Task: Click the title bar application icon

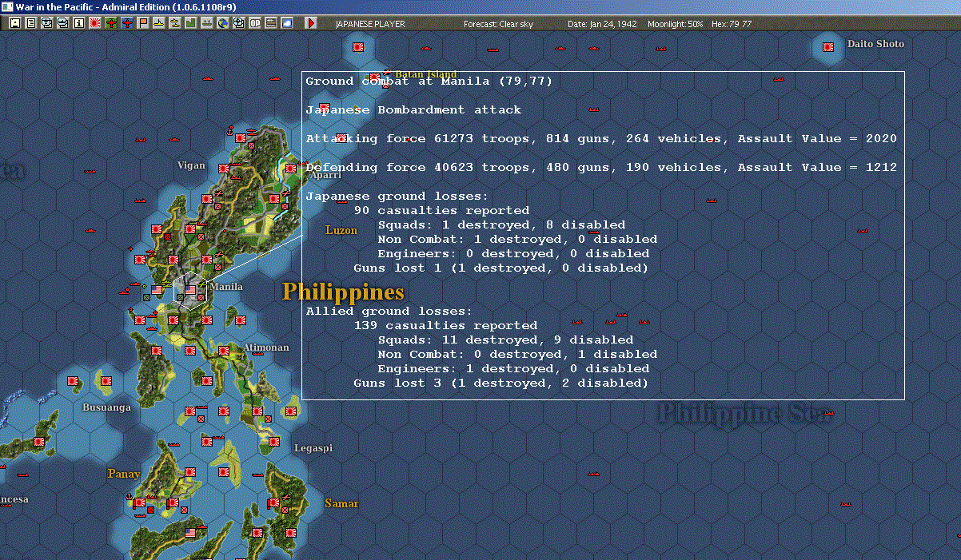Action: point(7,6)
